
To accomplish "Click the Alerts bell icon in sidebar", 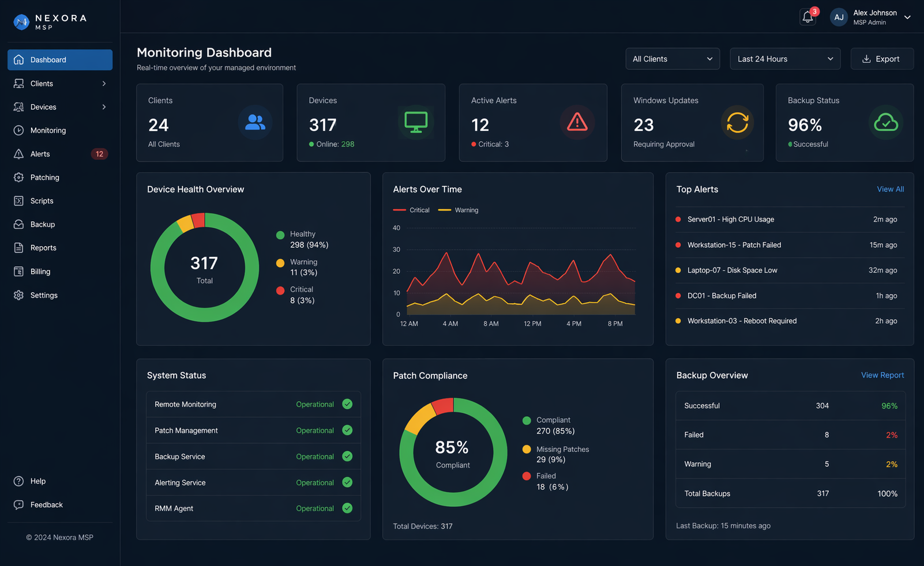I will pyautogui.click(x=19, y=154).
